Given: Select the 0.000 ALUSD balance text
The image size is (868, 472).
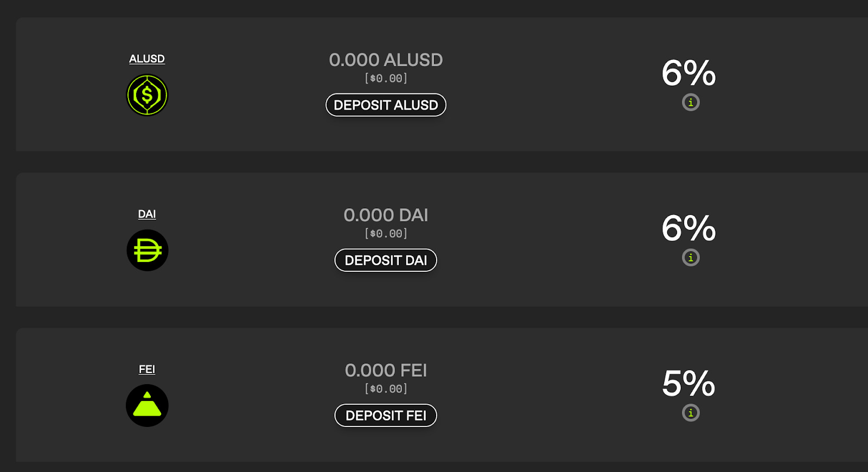Looking at the screenshot, I should click(x=386, y=60).
